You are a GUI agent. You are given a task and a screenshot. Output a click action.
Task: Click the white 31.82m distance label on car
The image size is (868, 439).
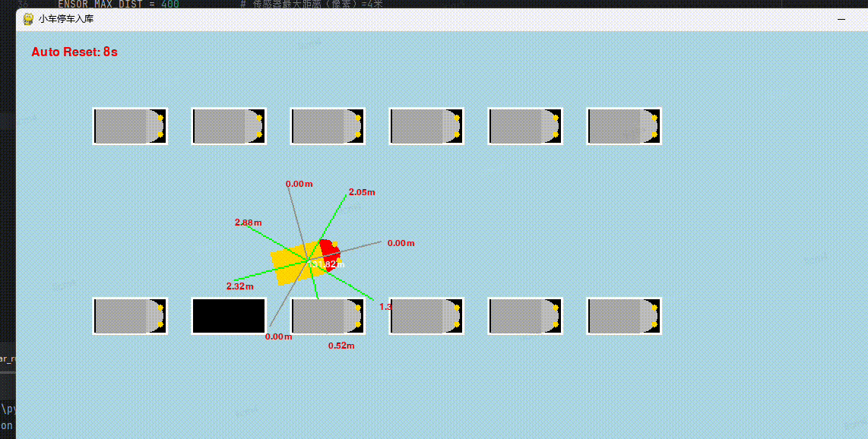pyautogui.click(x=328, y=265)
